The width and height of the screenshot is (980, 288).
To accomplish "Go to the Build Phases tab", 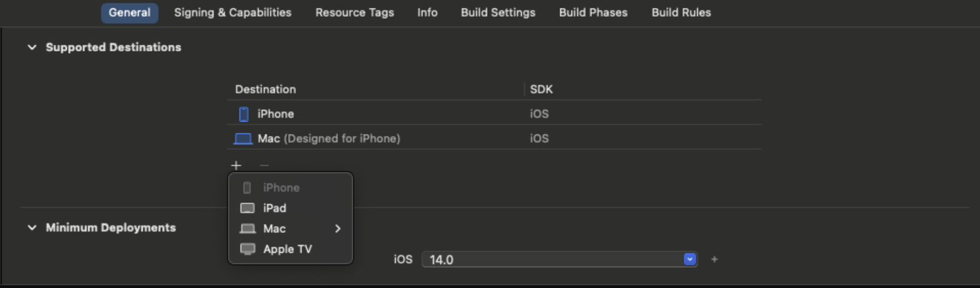I will (x=593, y=12).
